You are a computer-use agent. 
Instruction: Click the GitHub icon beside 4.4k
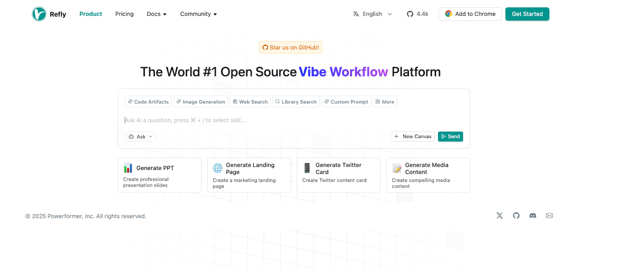(410, 14)
